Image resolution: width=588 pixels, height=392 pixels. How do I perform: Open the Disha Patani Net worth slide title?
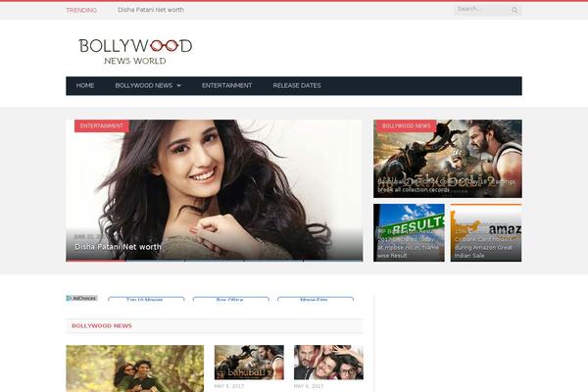tap(118, 247)
